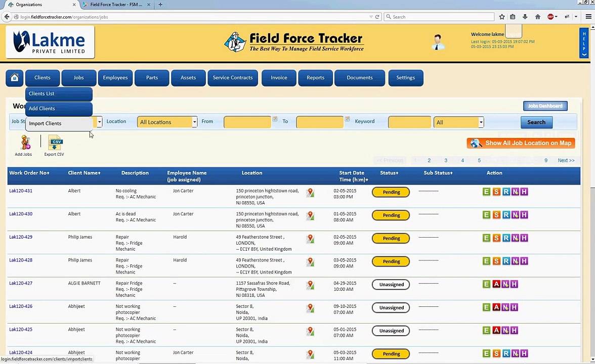Click the S icon for Lak120-430
Viewport: 595px width, 364px height.
[x=496, y=215]
